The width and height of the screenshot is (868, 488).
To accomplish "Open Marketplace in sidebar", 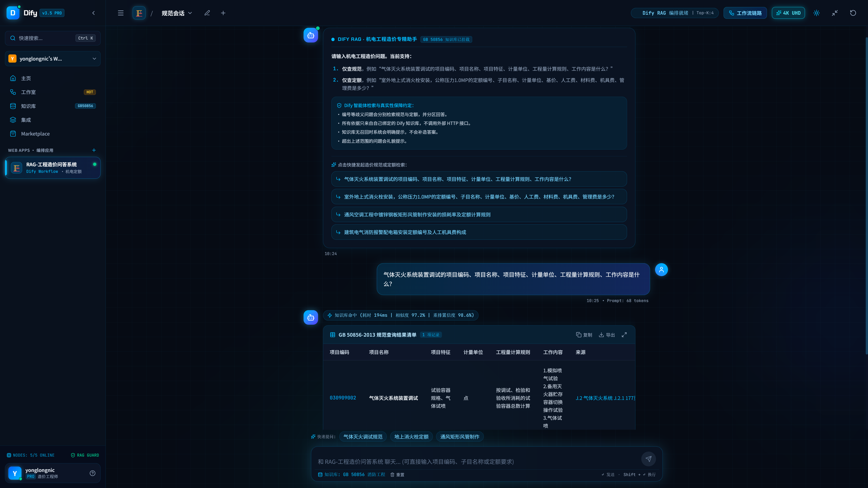I will click(x=53, y=134).
